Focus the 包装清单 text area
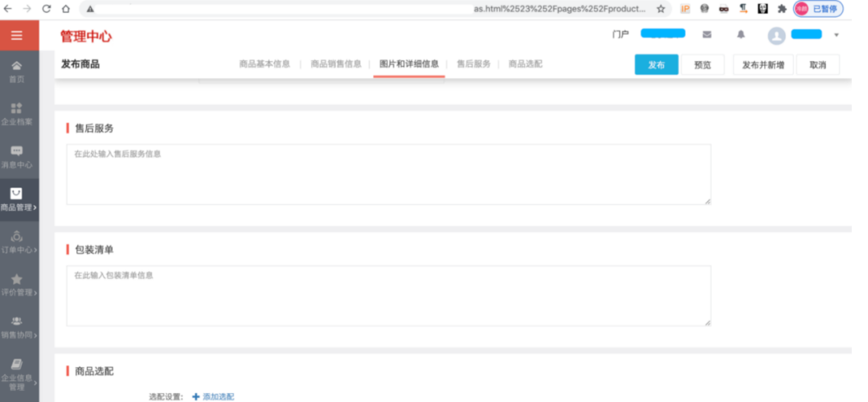Viewport: 868px width, 402px height. coord(389,296)
